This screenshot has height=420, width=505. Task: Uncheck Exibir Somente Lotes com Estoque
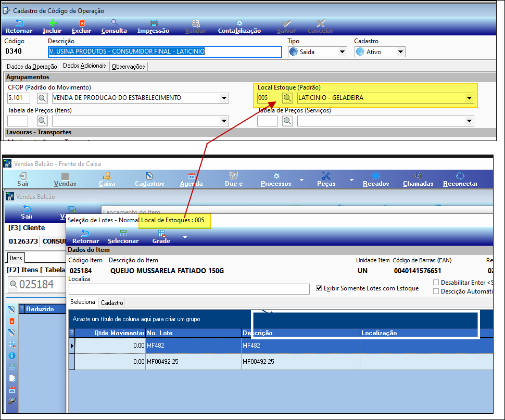coord(320,288)
